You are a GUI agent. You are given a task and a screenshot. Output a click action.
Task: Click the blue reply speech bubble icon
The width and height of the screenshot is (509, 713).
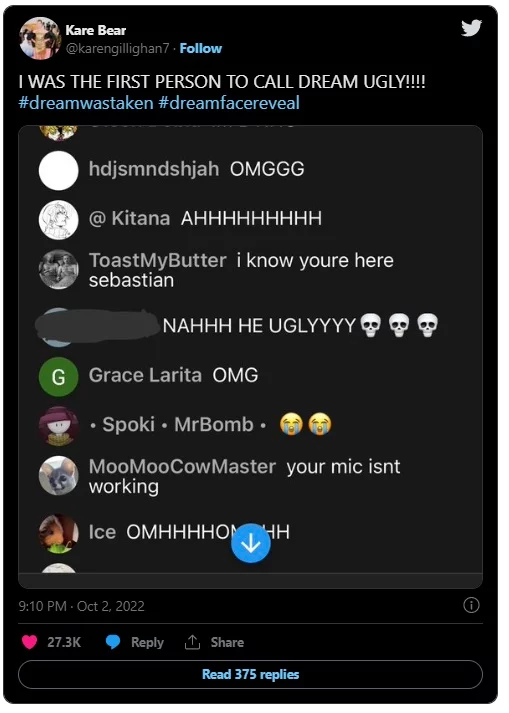[113, 642]
